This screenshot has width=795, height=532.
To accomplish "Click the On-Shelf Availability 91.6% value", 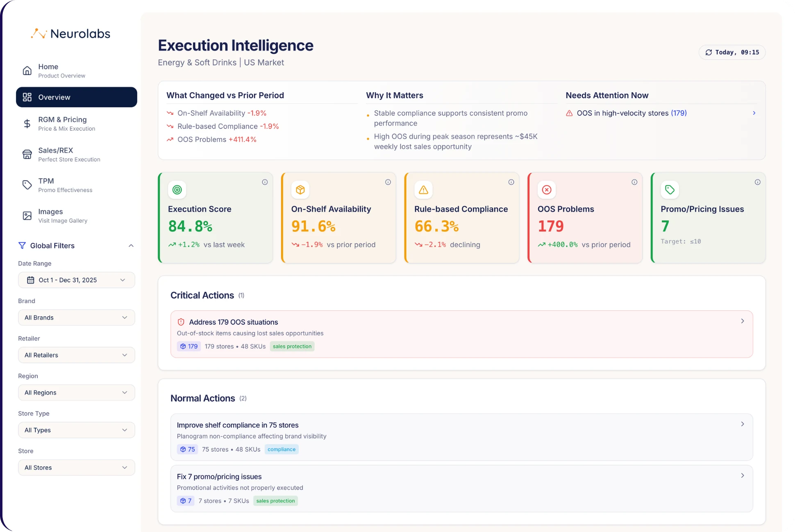I will (x=313, y=226).
